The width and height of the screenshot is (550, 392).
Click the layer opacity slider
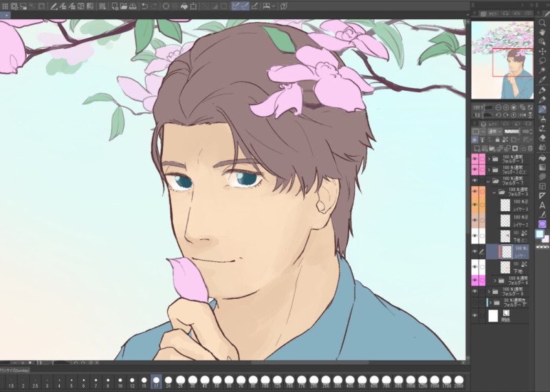pos(512,131)
